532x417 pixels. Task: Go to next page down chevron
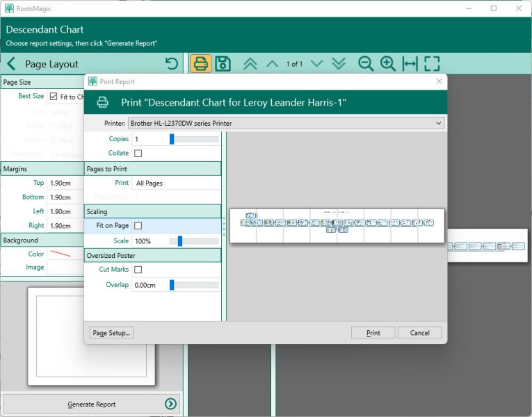[317, 64]
